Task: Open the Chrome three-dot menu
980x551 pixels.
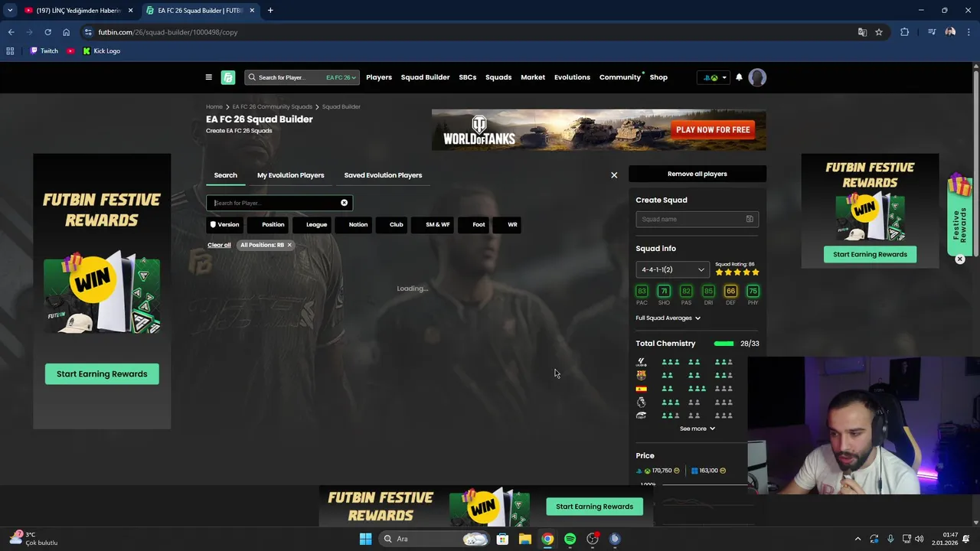Action: pyautogui.click(x=968, y=32)
